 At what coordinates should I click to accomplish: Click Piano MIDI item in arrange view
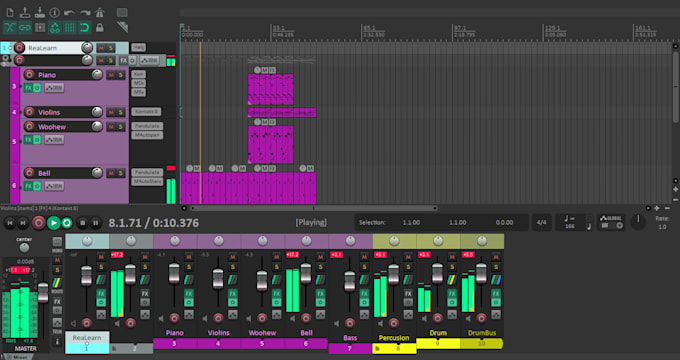pyautogui.click(x=271, y=89)
